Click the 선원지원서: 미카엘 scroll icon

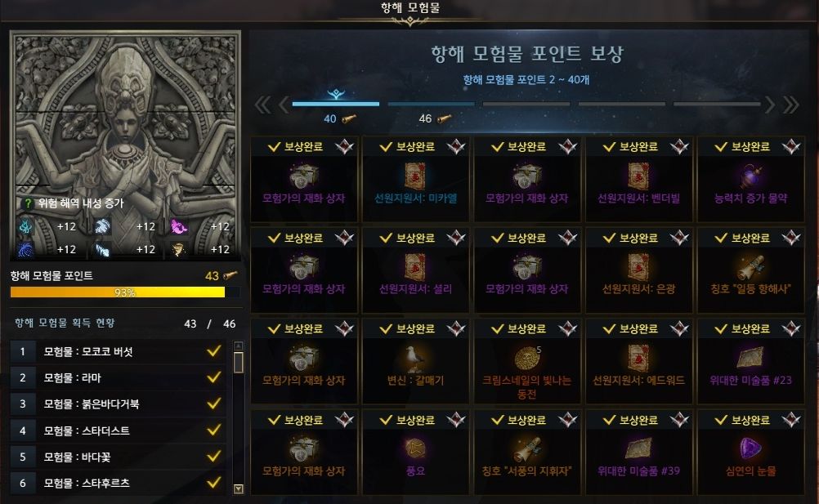point(415,176)
